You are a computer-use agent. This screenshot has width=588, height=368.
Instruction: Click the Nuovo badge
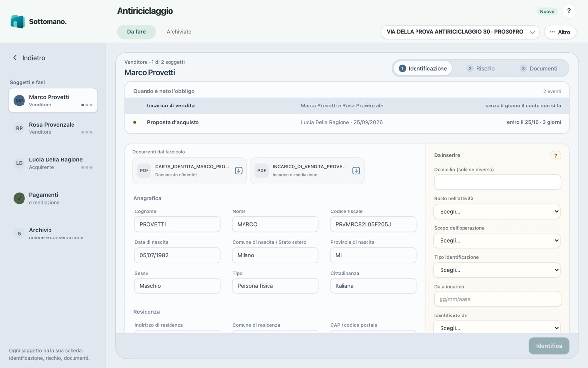(547, 11)
